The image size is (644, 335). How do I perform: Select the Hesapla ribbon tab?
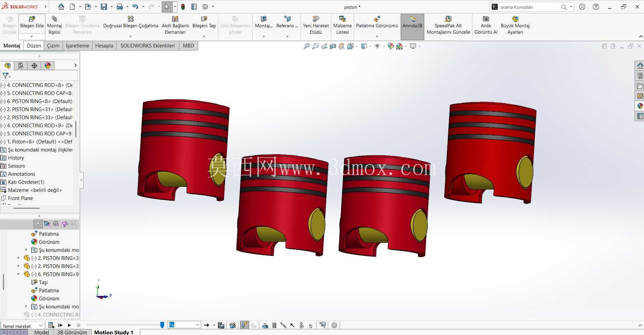click(x=104, y=46)
